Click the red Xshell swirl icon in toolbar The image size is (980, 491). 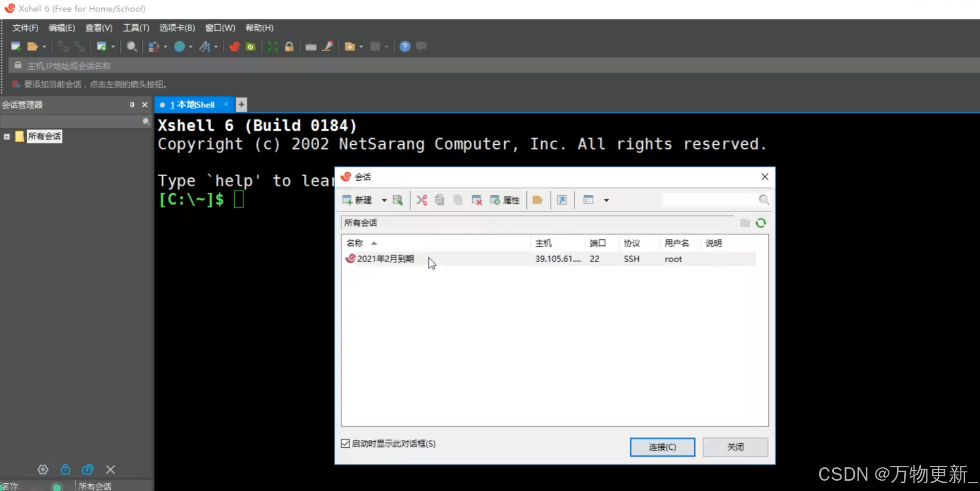pyautogui.click(x=234, y=46)
